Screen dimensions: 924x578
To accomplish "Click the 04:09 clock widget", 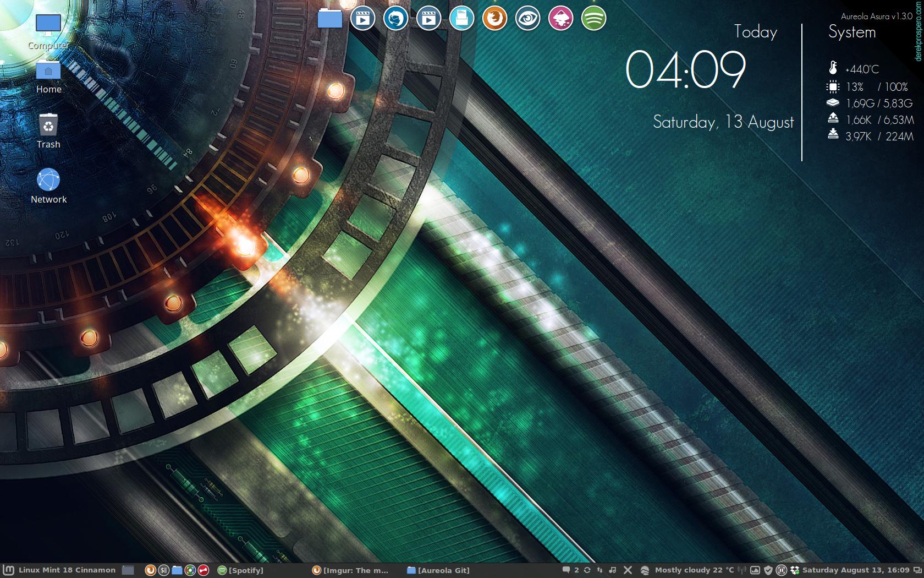I will click(x=686, y=69).
